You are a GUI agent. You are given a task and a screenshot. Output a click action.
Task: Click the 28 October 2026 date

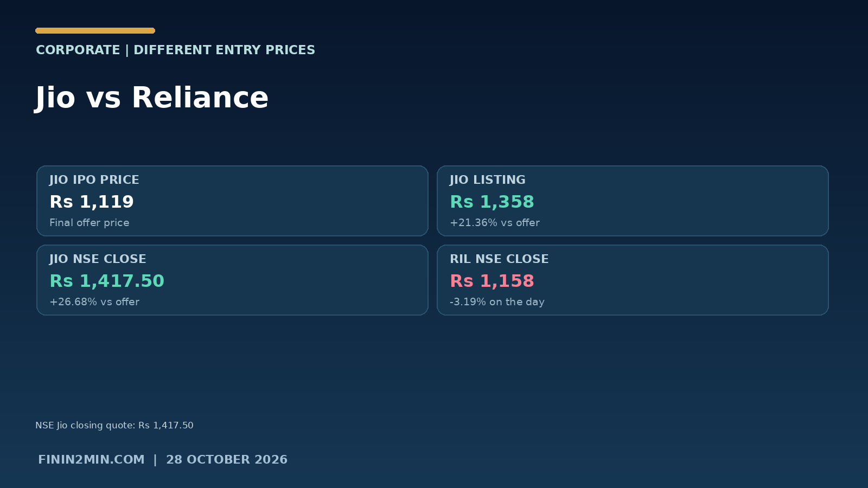(x=227, y=460)
